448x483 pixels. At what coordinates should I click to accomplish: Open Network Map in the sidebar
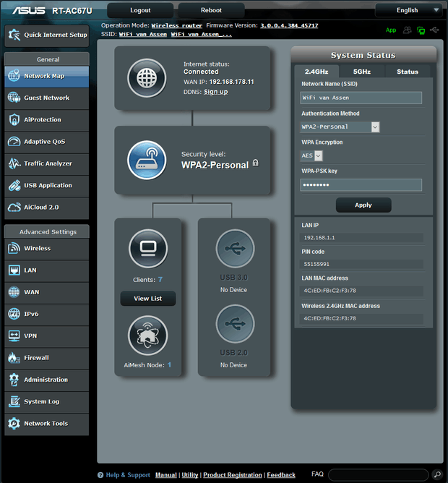pos(47,76)
